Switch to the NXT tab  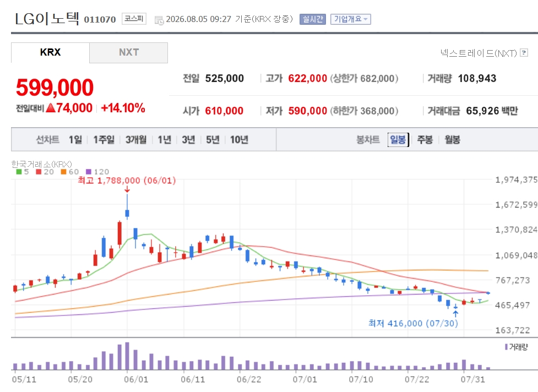click(129, 52)
